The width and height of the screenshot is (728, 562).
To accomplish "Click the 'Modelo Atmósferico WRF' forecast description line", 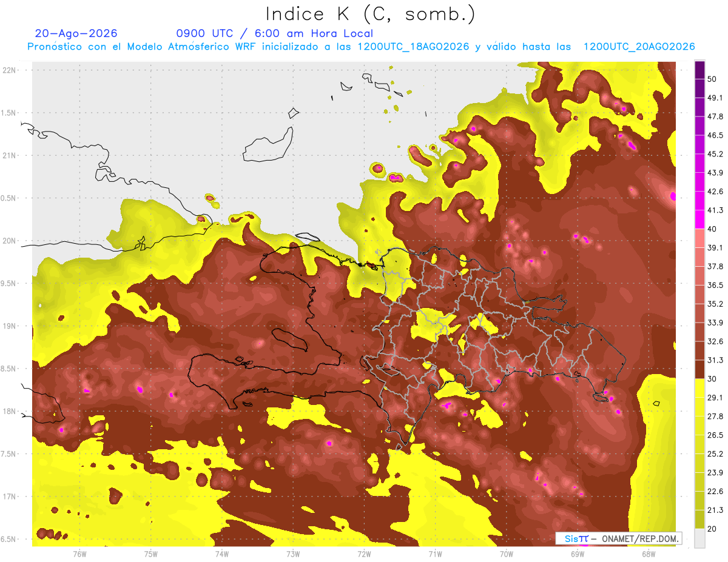I will coord(361,47).
